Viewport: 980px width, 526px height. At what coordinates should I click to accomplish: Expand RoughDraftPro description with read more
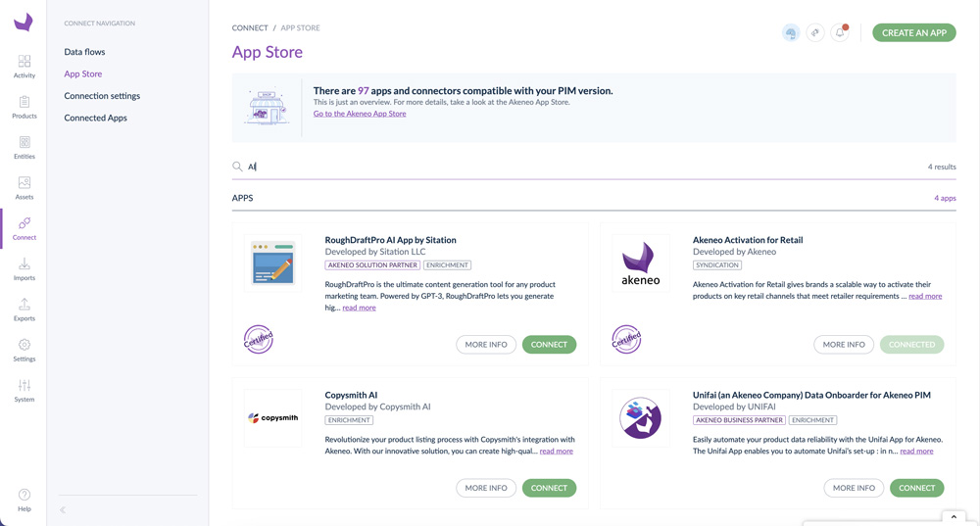[x=359, y=308]
